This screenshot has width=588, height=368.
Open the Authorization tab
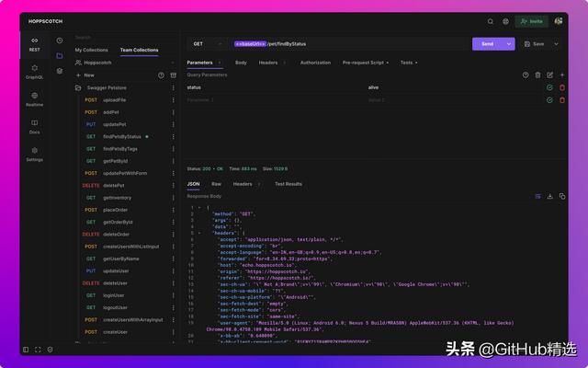[315, 63]
